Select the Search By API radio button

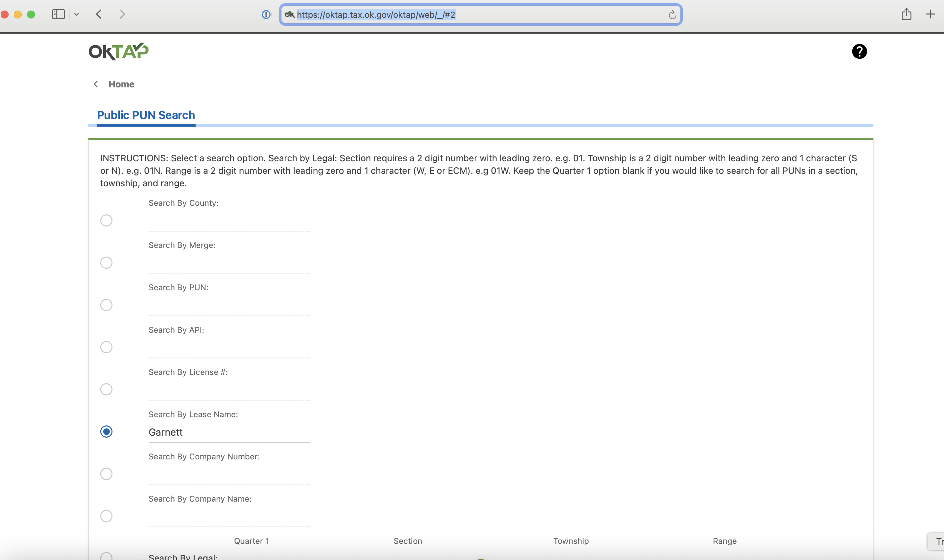107,347
